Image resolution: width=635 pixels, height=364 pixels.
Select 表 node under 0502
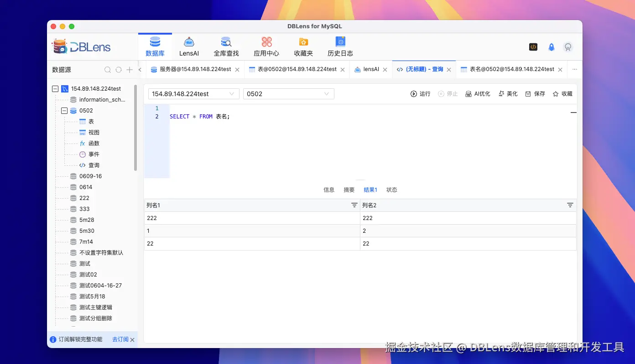click(x=87, y=122)
